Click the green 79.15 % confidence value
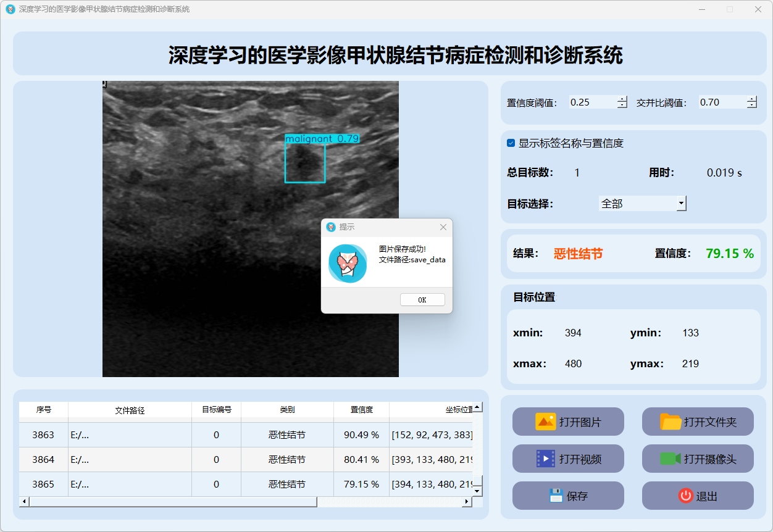 click(x=730, y=254)
